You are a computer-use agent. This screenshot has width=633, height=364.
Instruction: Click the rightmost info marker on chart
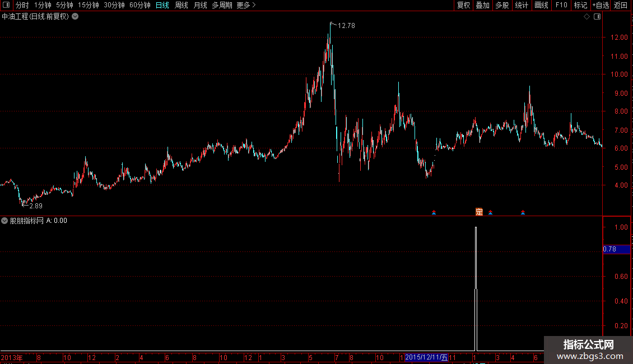pos(523,212)
